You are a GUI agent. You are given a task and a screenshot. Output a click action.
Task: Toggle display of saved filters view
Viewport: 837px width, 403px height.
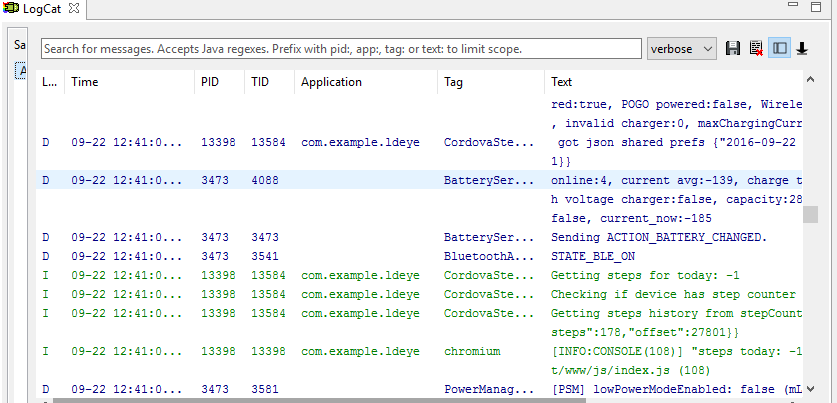(779, 49)
